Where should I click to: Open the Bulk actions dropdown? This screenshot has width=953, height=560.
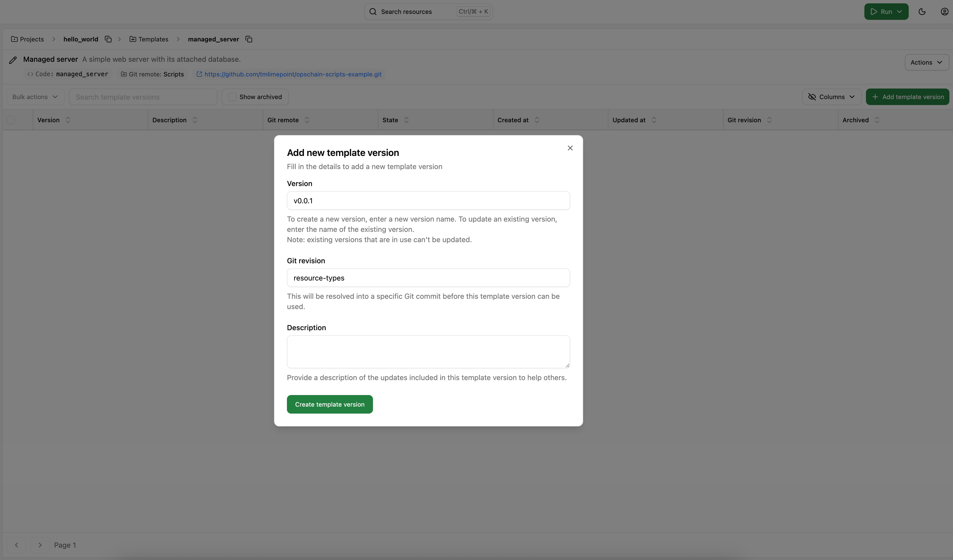point(35,97)
